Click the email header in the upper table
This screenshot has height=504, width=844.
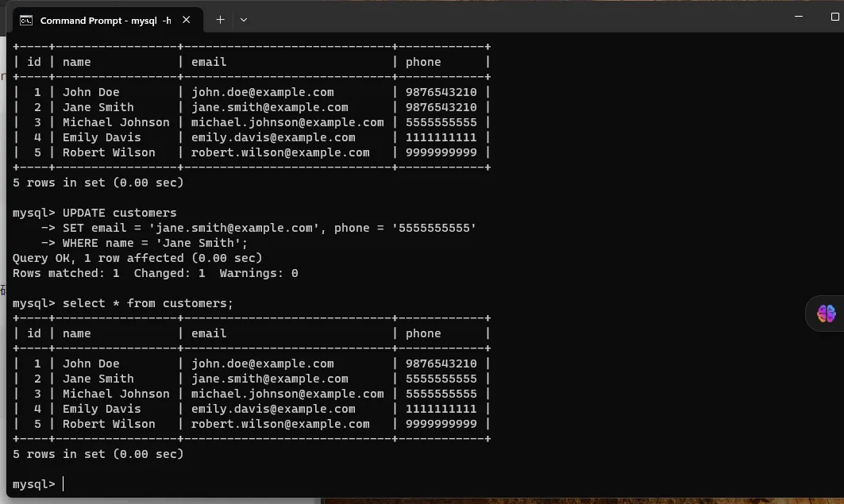209,62
